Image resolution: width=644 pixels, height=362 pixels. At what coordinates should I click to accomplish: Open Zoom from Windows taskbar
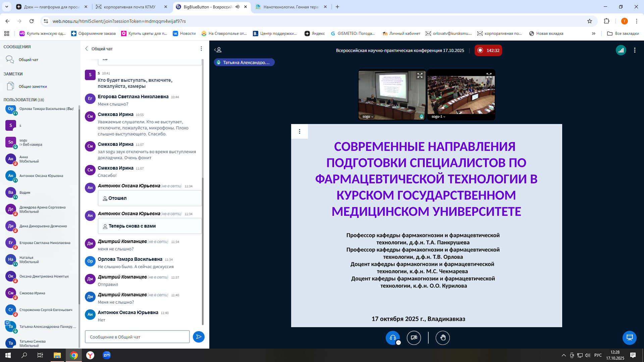point(107,355)
